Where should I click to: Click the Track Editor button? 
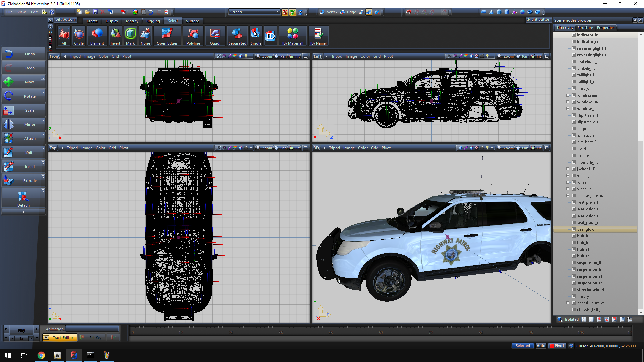tap(60, 338)
